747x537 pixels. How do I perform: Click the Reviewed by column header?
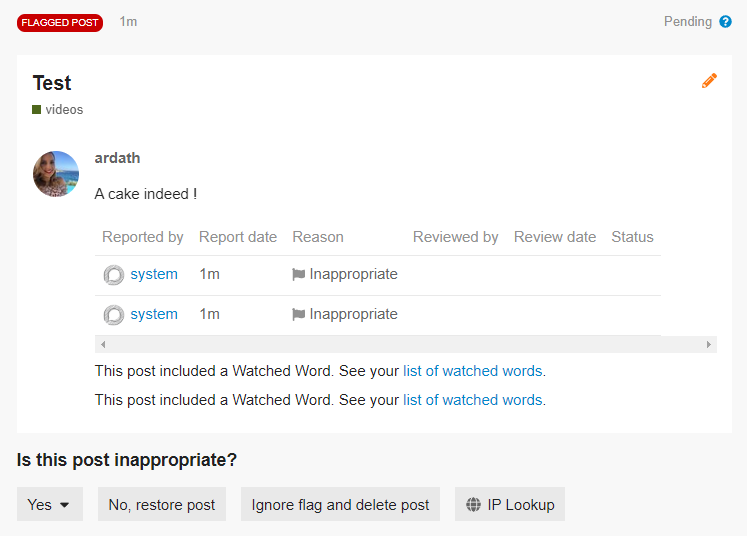click(x=455, y=237)
